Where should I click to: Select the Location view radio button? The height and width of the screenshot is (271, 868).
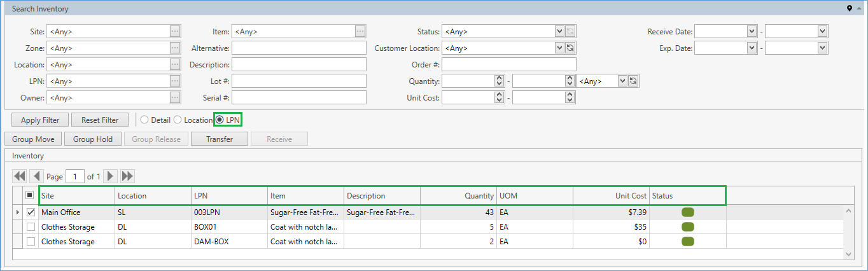[178, 120]
